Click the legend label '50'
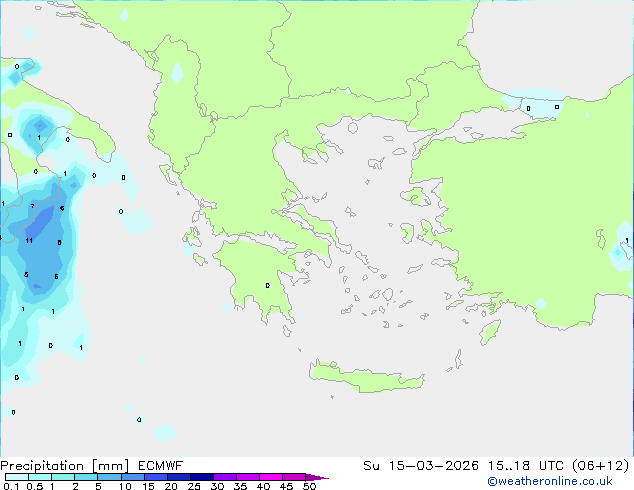The height and width of the screenshot is (490, 634). (309, 486)
